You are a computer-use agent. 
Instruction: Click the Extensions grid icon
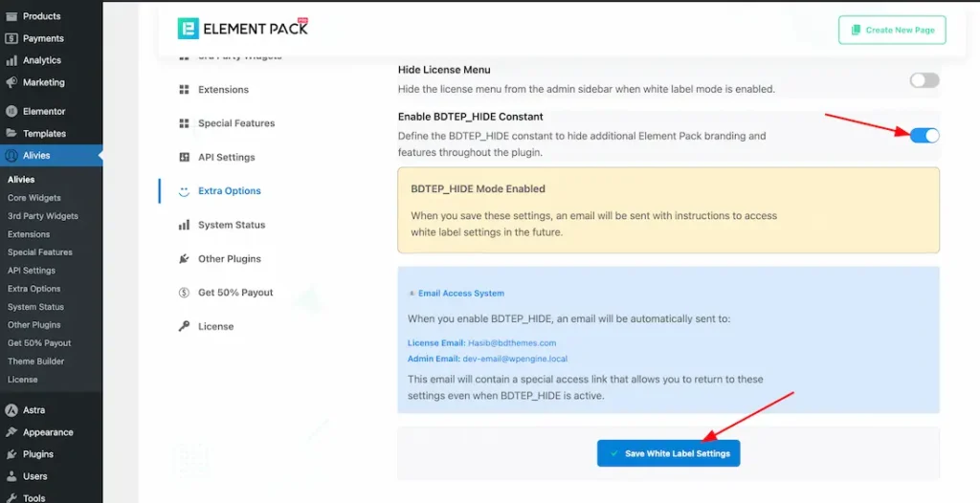pyautogui.click(x=184, y=90)
